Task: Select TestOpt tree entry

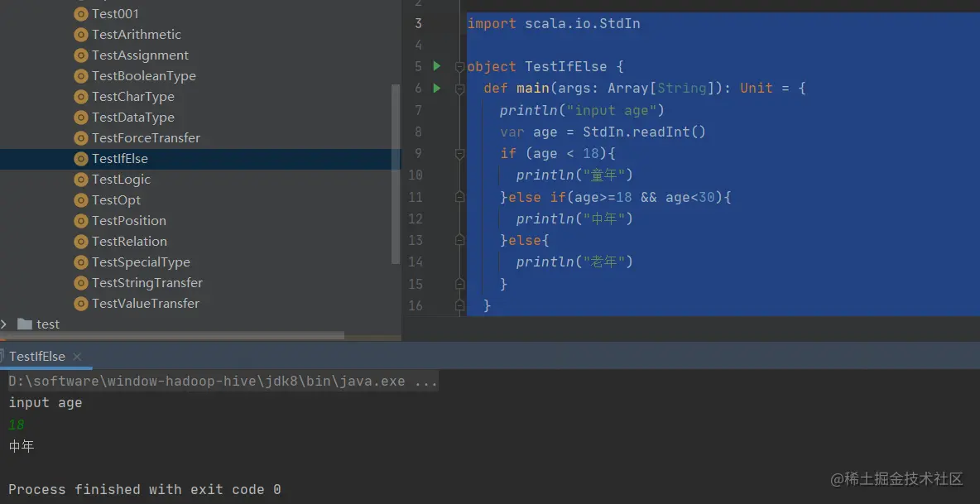Action: (x=116, y=199)
